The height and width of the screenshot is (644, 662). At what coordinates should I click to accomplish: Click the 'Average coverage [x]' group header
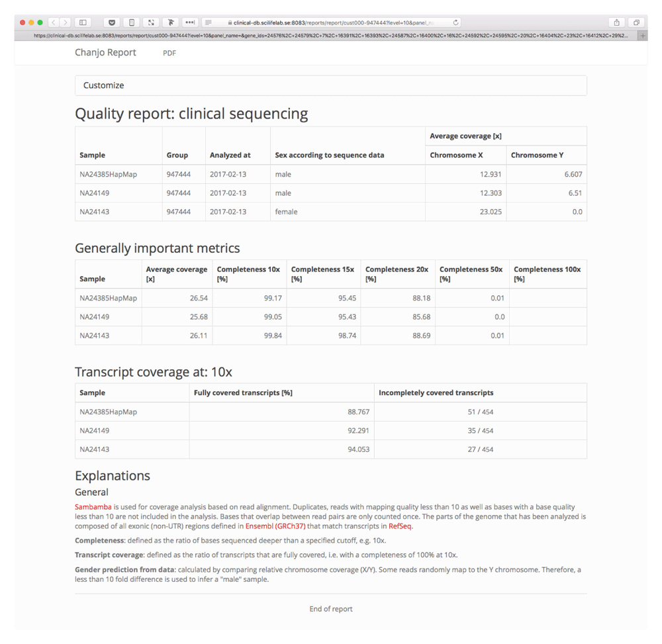[x=465, y=136]
